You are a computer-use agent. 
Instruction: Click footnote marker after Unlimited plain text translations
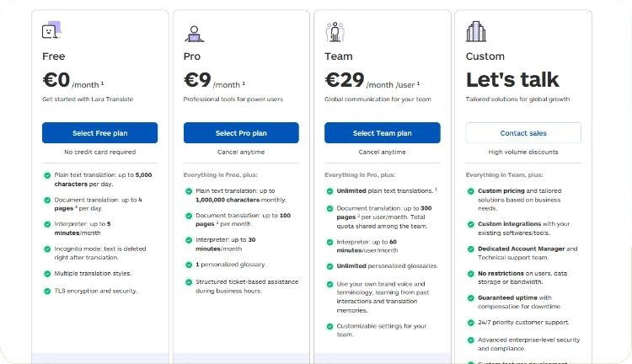(436, 189)
